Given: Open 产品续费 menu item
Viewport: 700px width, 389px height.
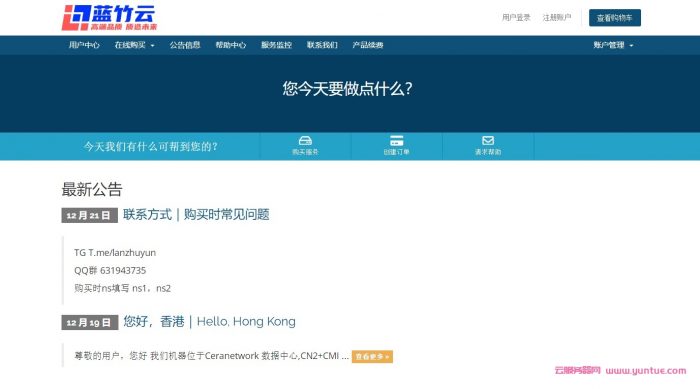Looking at the screenshot, I should pyautogui.click(x=368, y=45).
